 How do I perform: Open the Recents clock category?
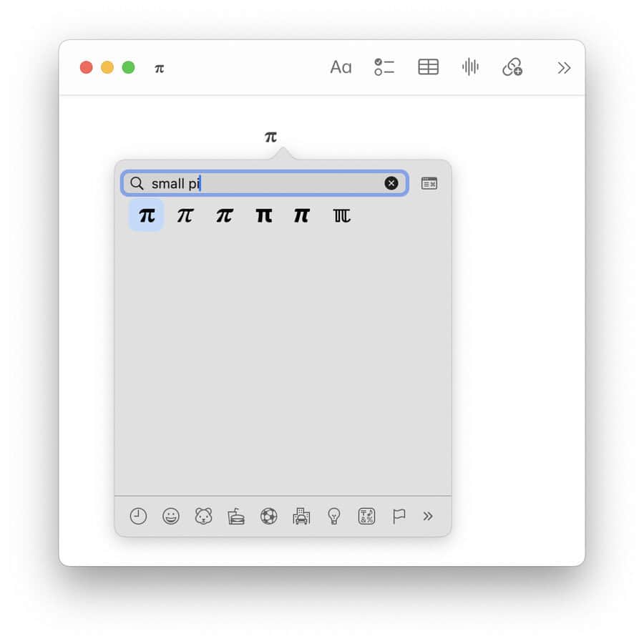[138, 516]
